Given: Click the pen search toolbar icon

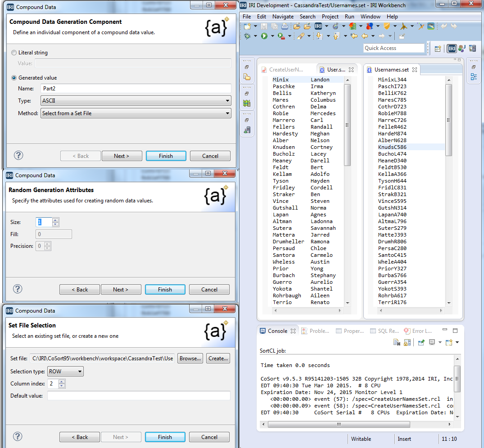Looking at the screenshot, I should pyautogui.click(x=301, y=36).
